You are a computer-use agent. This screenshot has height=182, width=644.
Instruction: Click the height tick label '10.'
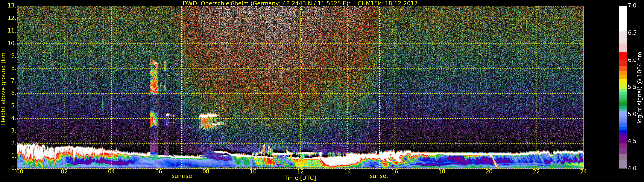coord(12,43)
